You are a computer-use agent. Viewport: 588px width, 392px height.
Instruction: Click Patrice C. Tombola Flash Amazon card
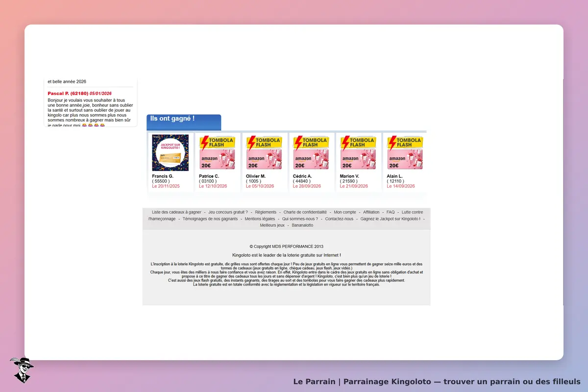(217, 153)
